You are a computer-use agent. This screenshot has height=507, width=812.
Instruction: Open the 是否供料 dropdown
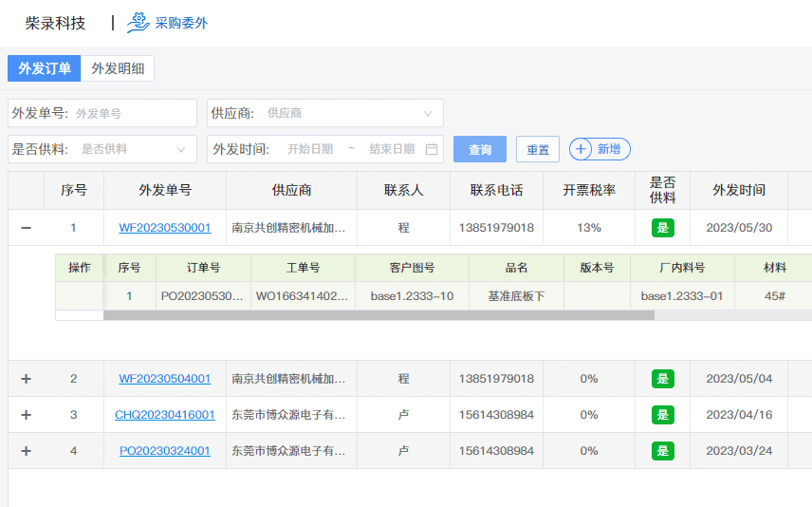click(132, 149)
